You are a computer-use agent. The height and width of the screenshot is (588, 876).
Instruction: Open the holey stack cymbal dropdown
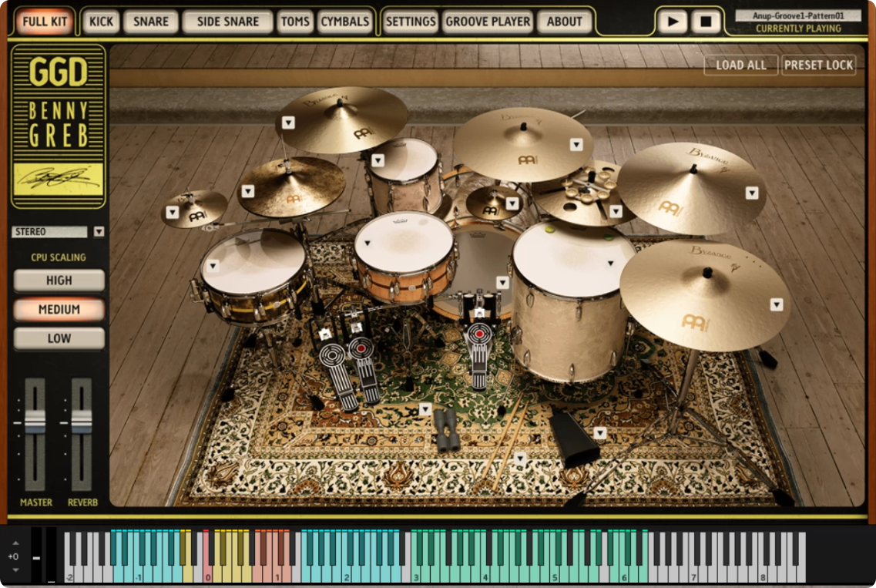[x=616, y=211]
